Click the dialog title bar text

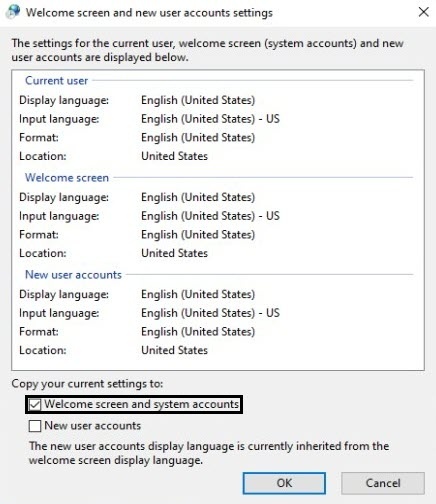[x=149, y=13]
